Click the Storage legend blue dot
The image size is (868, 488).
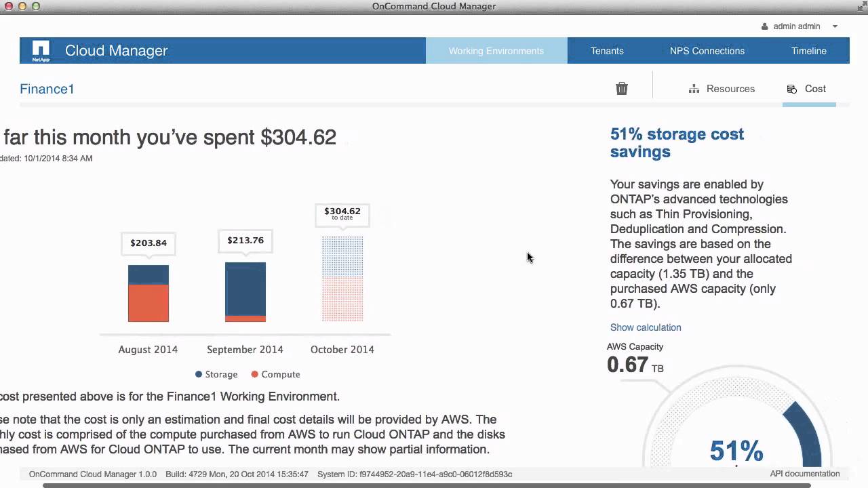[199, 374]
